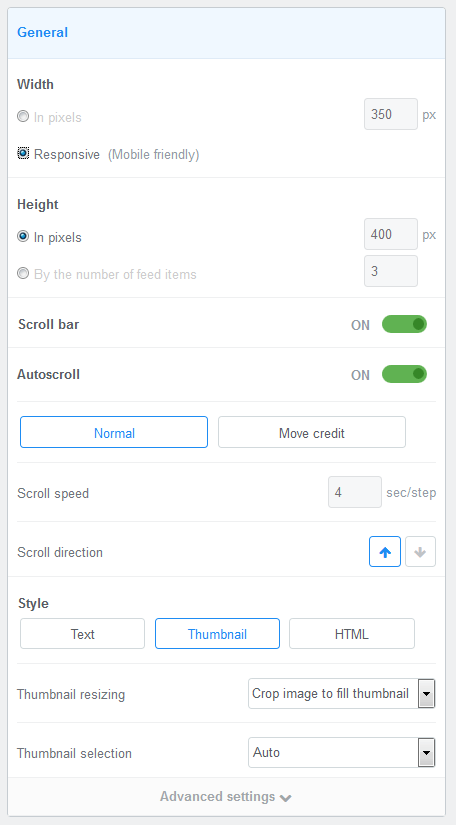Disable the Autoscroll toggle switch
The image size is (456, 825).
(404, 374)
